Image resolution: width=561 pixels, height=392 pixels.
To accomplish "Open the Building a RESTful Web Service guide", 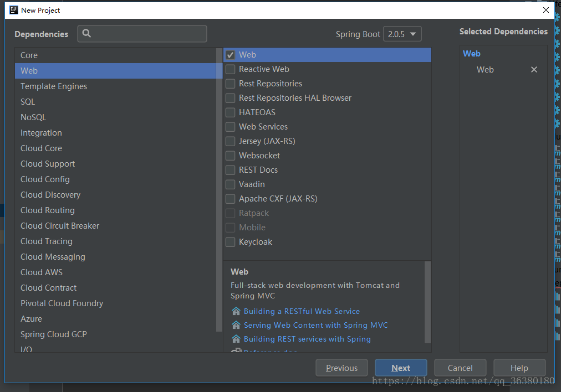I will (302, 311).
